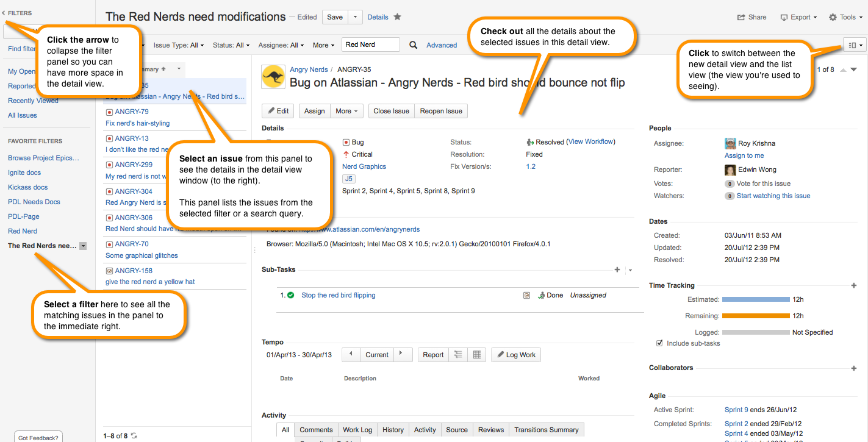The image size is (868, 442).
Task: Switch to the Comments tab
Action: [316, 430]
